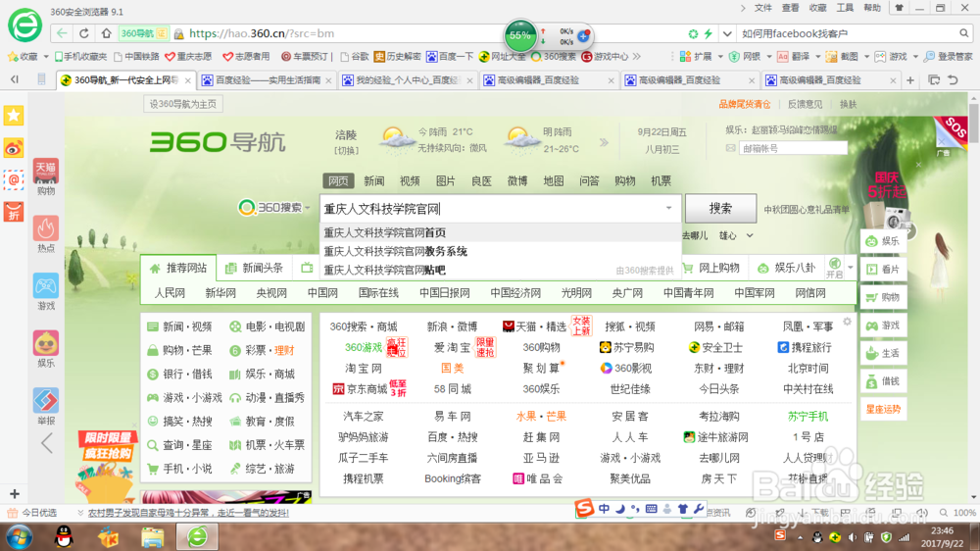Expand the 翻译 translate dropdown
The height and width of the screenshot is (551, 980).
point(817,57)
